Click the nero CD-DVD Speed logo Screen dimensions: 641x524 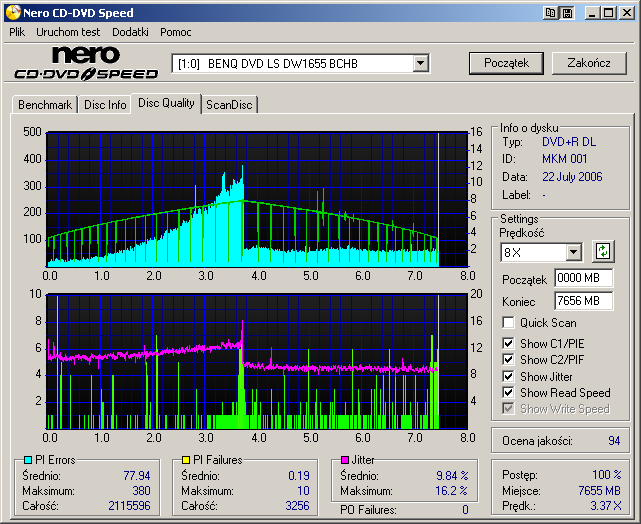click(86, 63)
